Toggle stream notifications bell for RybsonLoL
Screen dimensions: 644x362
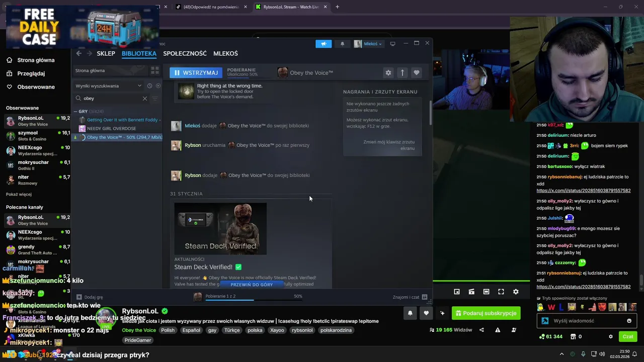pyautogui.click(x=410, y=313)
